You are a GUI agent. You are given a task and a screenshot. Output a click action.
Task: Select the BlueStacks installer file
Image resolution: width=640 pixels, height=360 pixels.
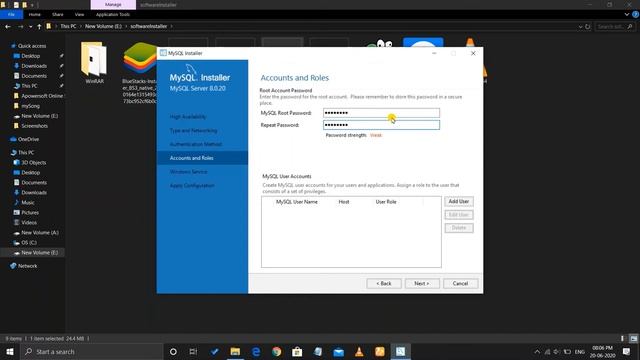[139, 73]
